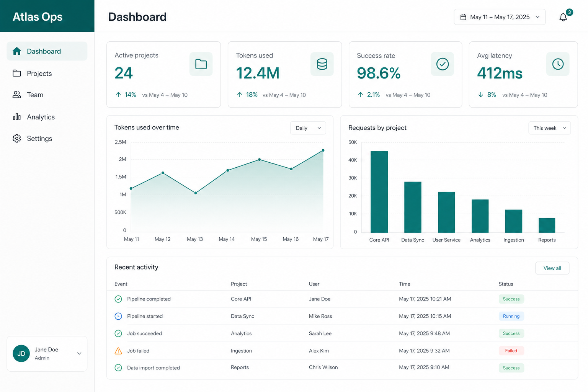588x392 pixels.
Task: Open Settings in the sidebar
Action: [x=47, y=139]
